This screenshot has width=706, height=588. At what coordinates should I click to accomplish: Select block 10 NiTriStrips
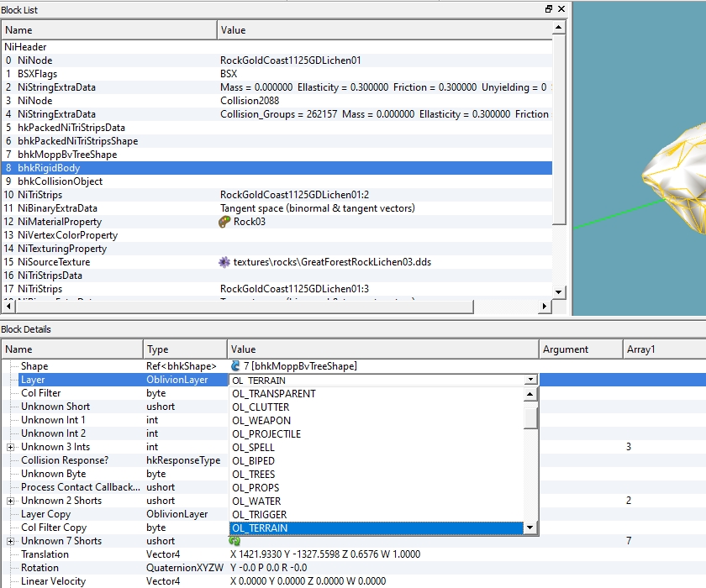[277, 195]
